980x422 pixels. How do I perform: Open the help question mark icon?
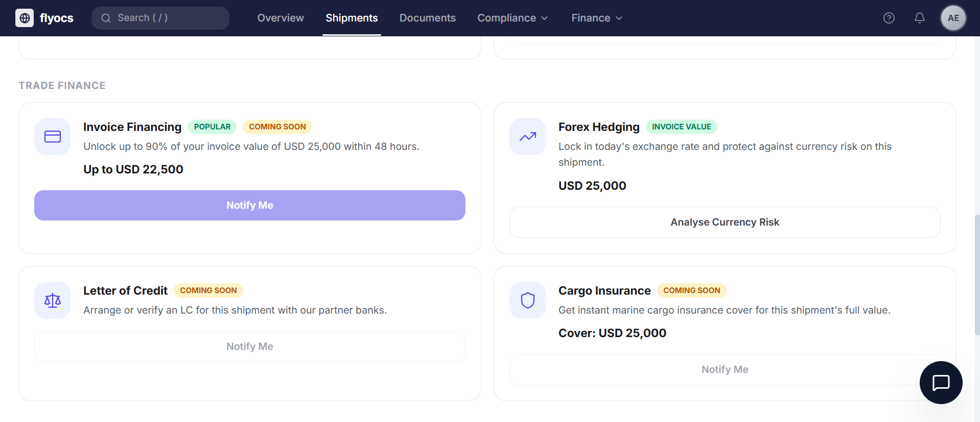click(889, 18)
